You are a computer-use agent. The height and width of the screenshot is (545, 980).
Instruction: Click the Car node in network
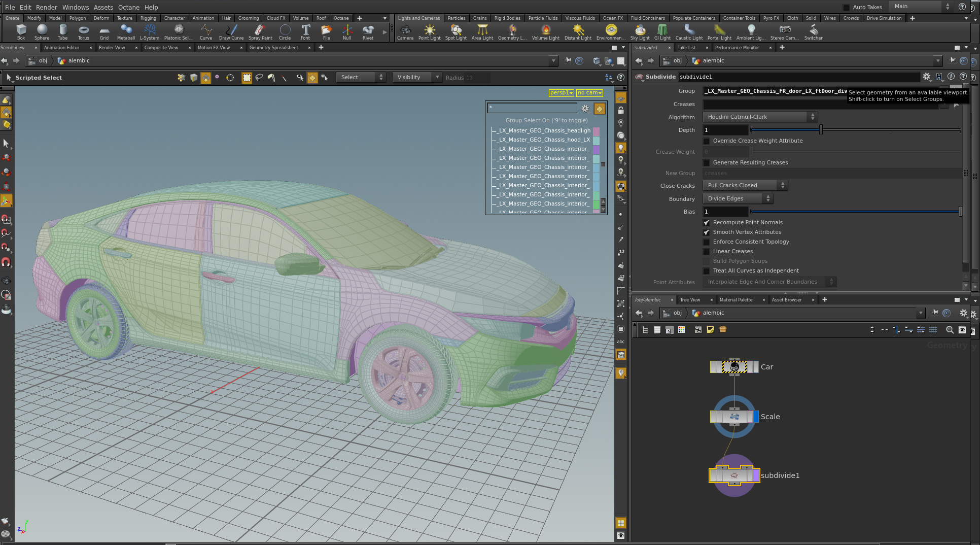pyautogui.click(x=734, y=367)
